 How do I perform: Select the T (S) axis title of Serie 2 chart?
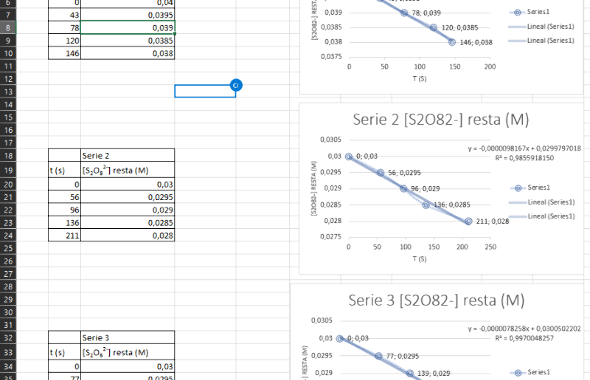419,259
